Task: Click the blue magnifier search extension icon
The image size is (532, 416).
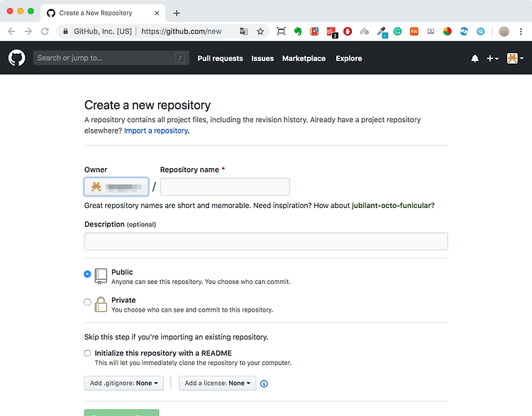Action: (481, 31)
